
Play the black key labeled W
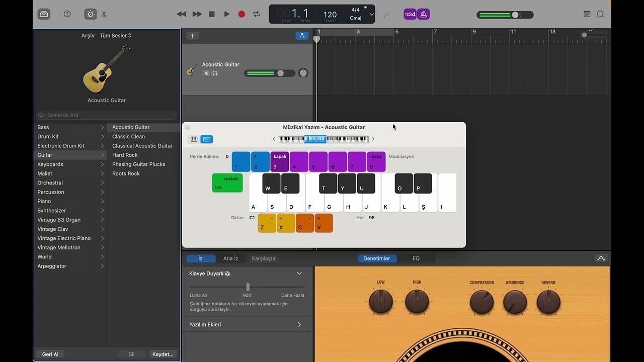(271, 184)
